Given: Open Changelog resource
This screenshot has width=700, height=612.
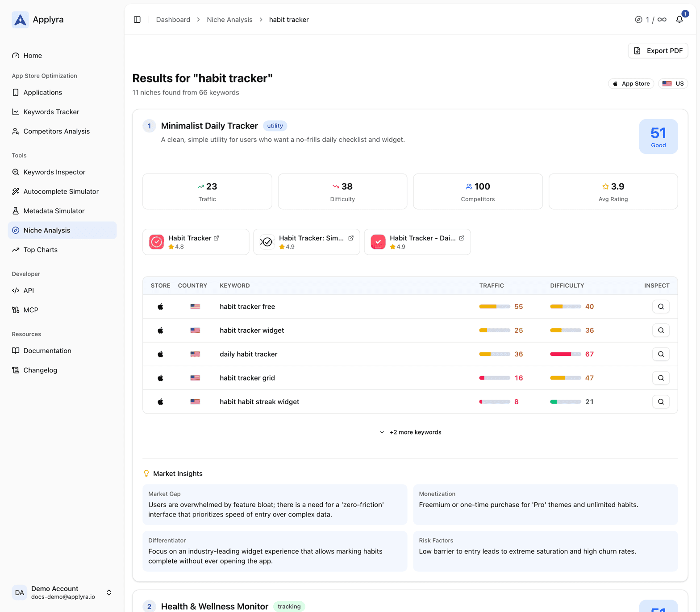Looking at the screenshot, I should [x=62, y=370].
